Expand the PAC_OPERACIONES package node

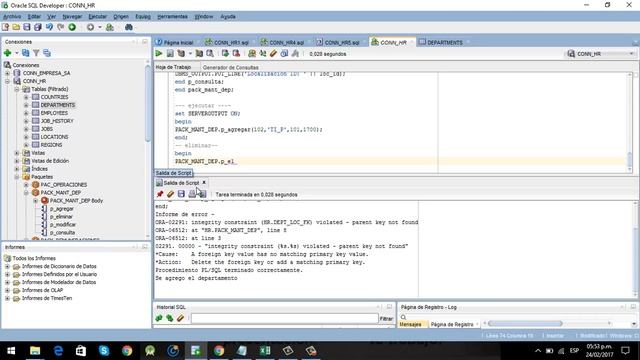point(26,185)
